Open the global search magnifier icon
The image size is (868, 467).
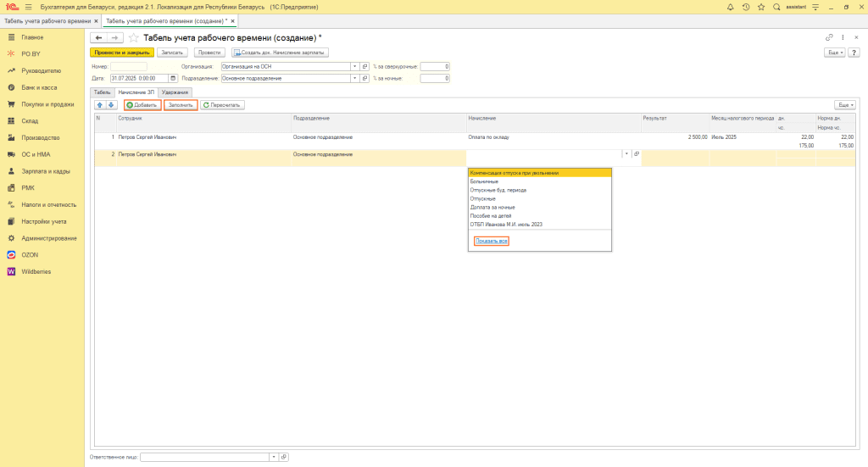[x=776, y=7]
